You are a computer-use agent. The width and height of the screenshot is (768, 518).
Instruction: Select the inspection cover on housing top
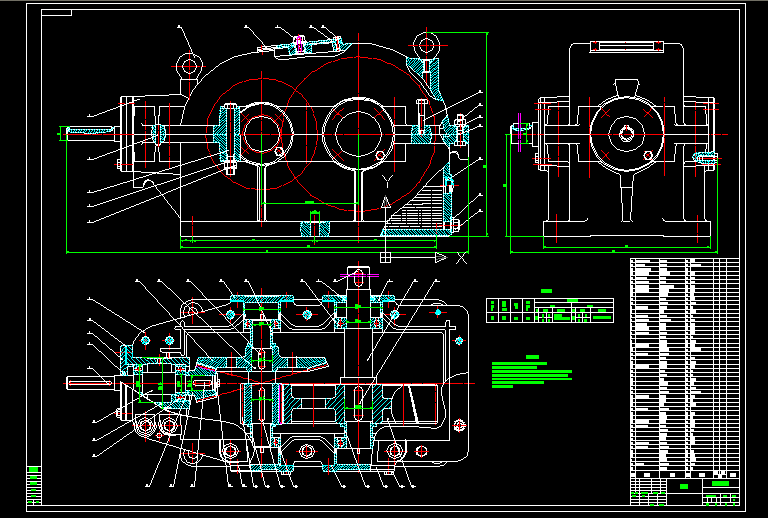pyautogui.click(x=300, y=44)
